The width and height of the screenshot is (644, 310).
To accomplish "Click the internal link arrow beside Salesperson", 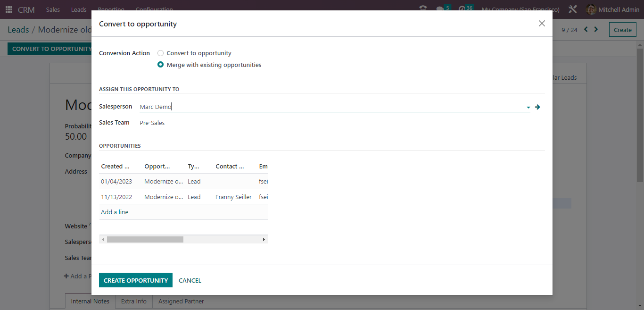I will 537,107.
